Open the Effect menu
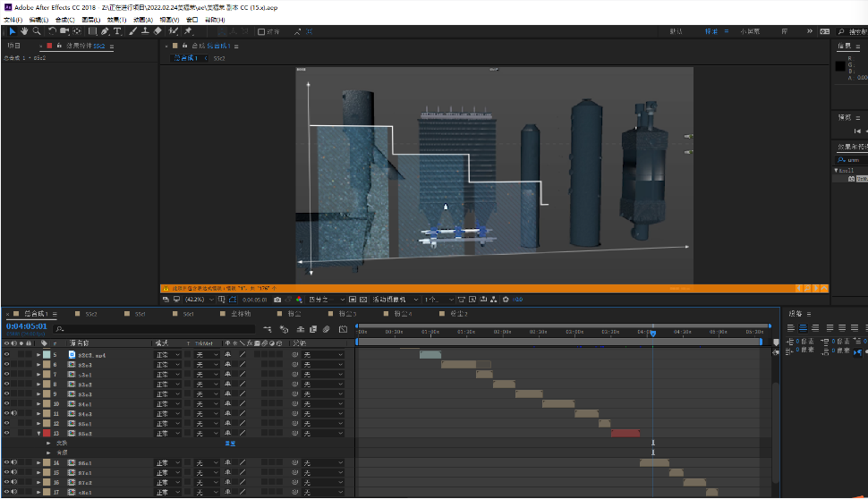868x499 pixels. (x=117, y=20)
